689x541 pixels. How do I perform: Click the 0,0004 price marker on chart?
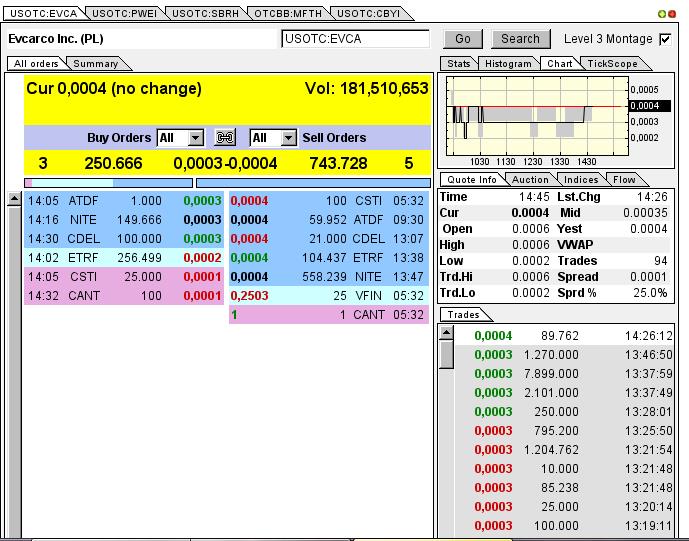click(649, 106)
